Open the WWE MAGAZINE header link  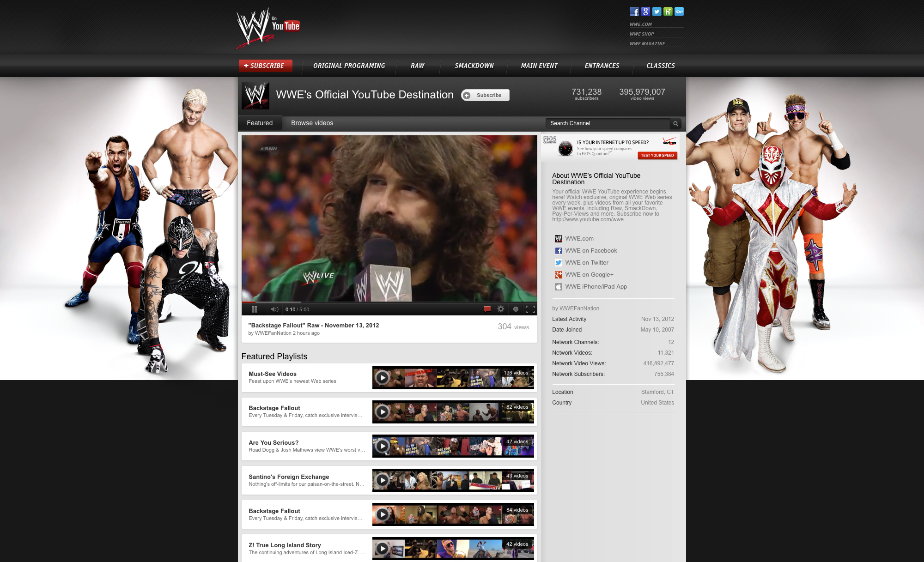647,44
